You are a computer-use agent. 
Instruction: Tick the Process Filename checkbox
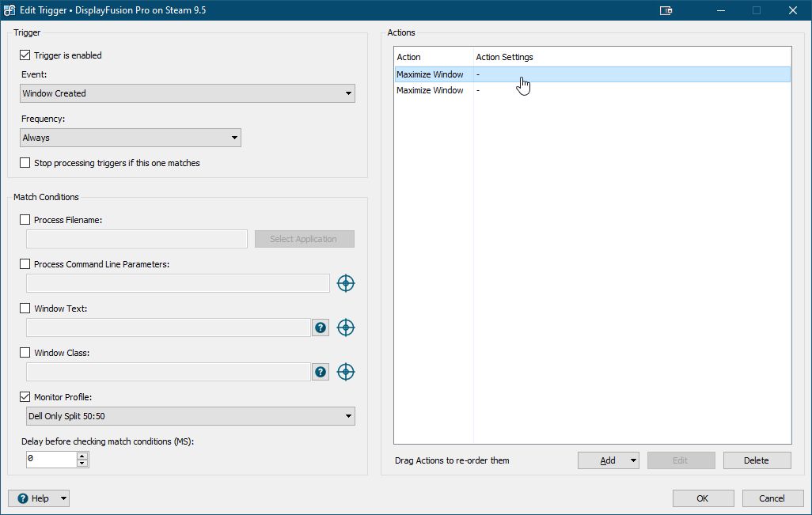pos(25,220)
